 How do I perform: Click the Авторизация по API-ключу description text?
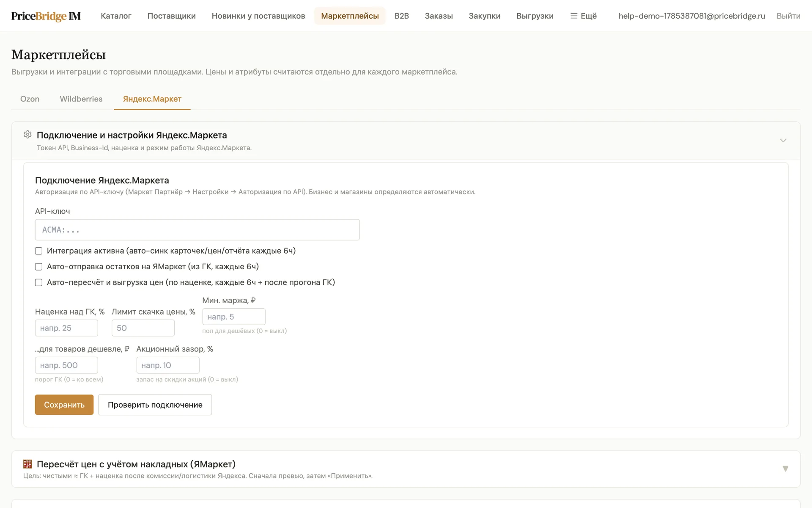(x=255, y=192)
